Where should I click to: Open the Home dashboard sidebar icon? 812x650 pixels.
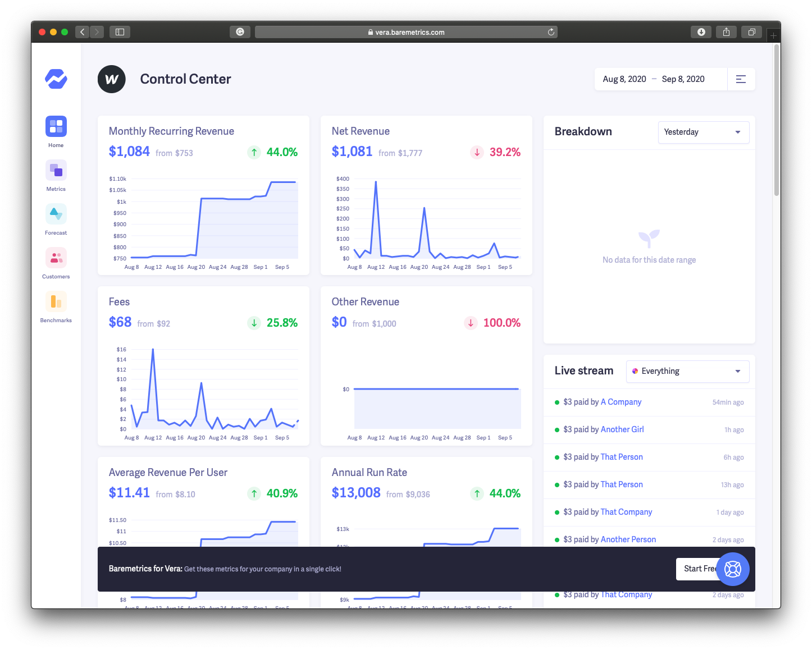click(56, 126)
